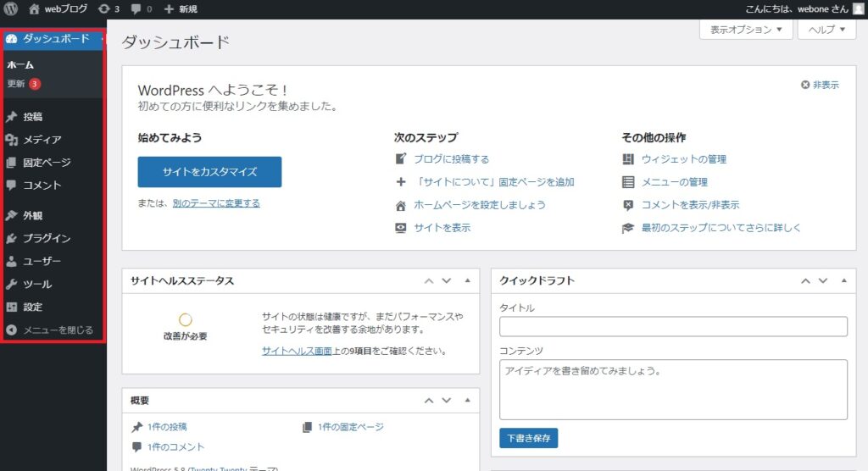Follow the サイトヘルス画面 link
Viewport: 868px width, 471px height.
[x=297, y=351]
